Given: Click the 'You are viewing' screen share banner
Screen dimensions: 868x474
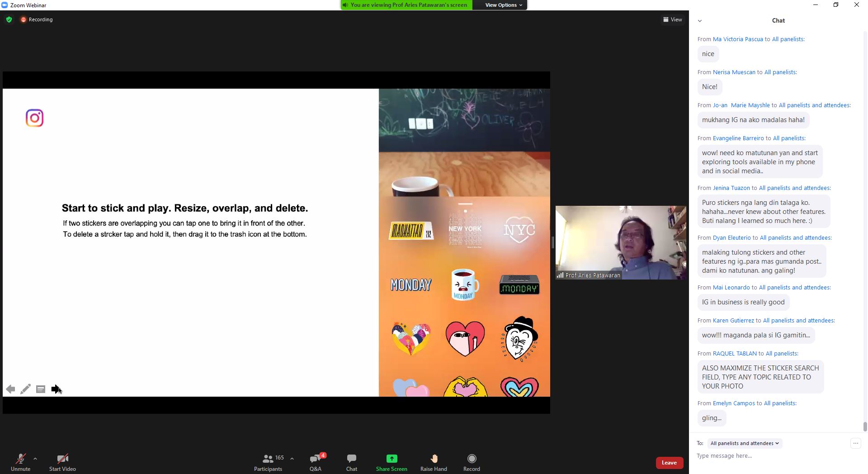Looking at the screenshot, I should [x=406, y=5].
